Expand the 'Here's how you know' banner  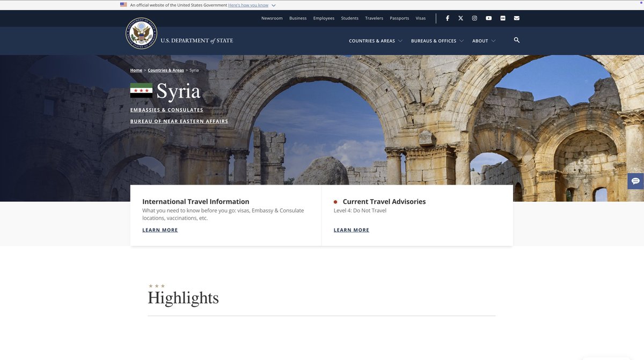point(248,5)
